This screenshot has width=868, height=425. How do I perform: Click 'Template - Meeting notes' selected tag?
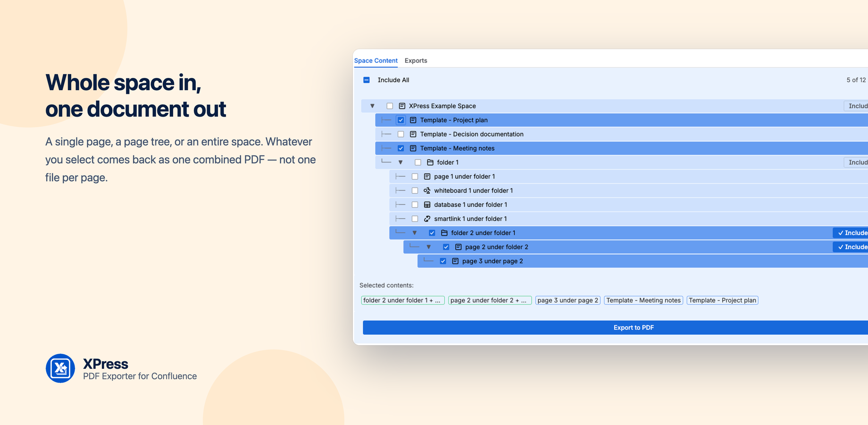pyautogui.click(x=643, y=300)
